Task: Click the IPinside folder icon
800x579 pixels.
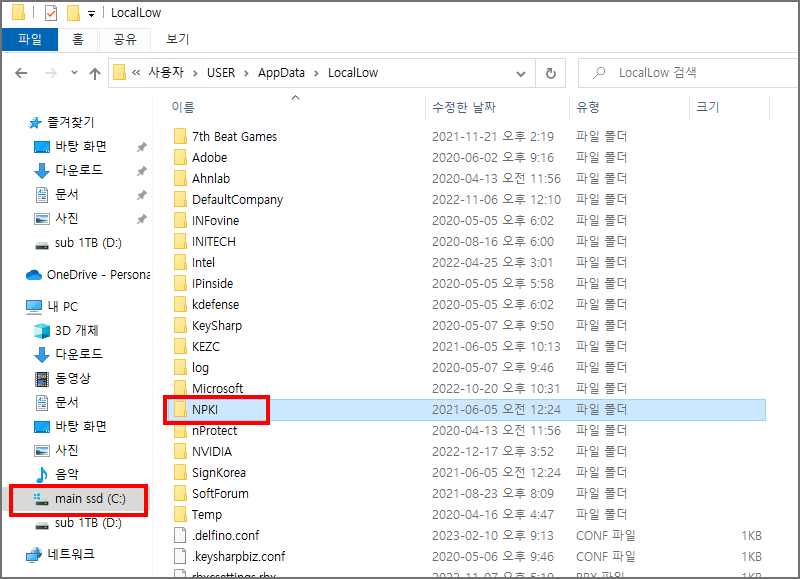Action: (180, 284)
